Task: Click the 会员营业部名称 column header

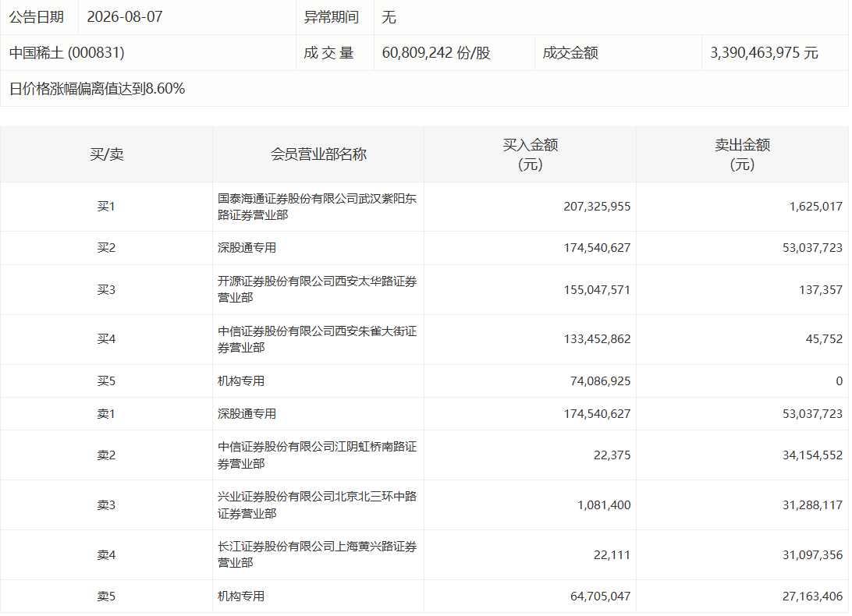Action: (318, 154)
